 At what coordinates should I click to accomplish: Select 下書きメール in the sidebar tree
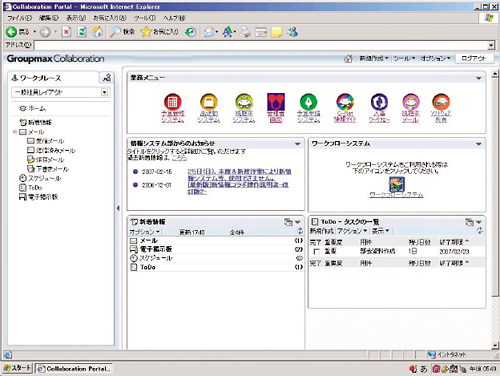click(x=48, y=169)
